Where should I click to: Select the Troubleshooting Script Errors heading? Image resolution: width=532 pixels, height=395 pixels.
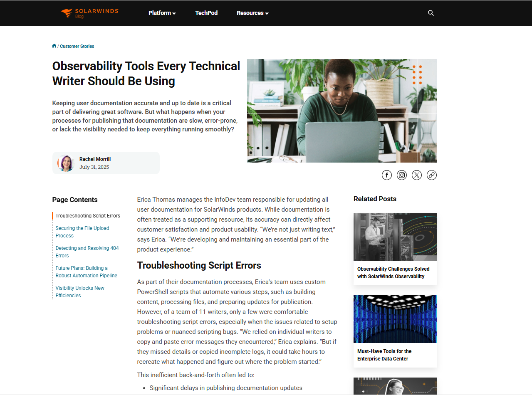click(x=199, y=265)
